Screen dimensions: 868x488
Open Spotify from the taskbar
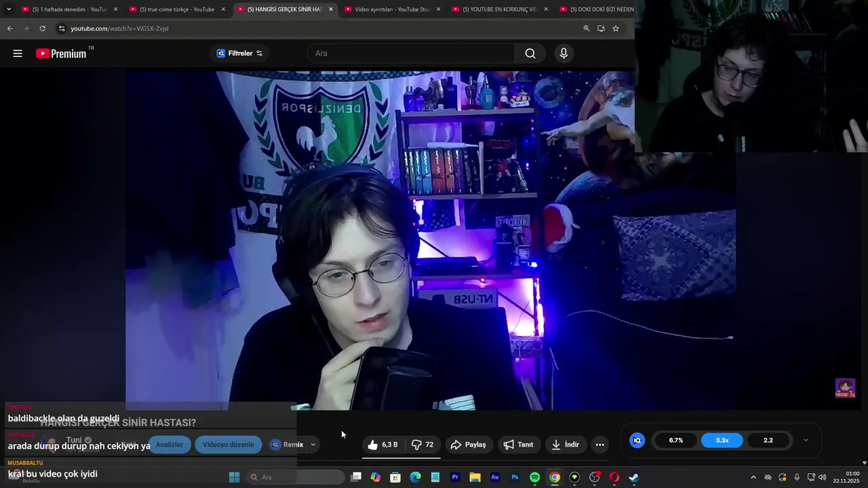coord(534,477)
